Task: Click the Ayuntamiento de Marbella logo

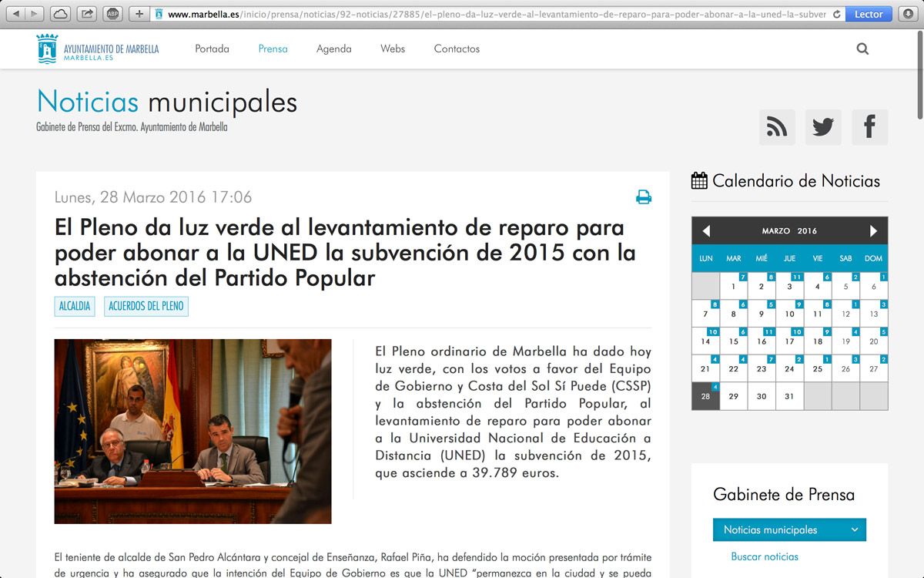Action: click(x=98, y=49)
